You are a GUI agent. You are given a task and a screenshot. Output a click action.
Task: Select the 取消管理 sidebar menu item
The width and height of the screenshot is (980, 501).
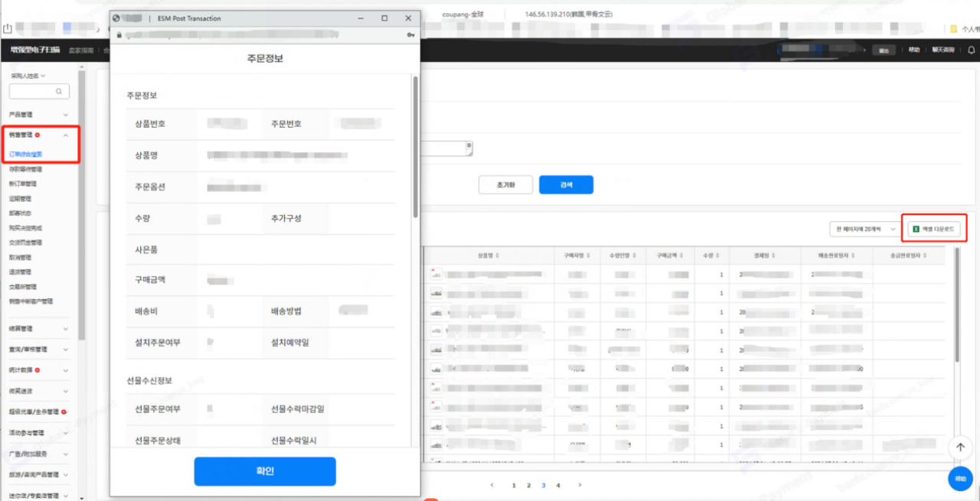point(21,258)
